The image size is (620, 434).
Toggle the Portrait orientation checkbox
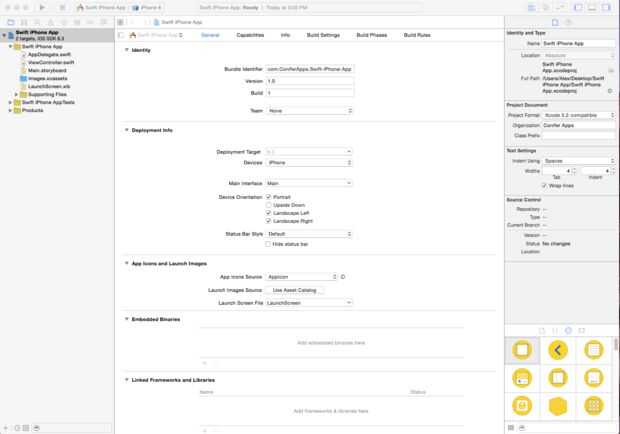pyautogui.click(x=268, y=197)
